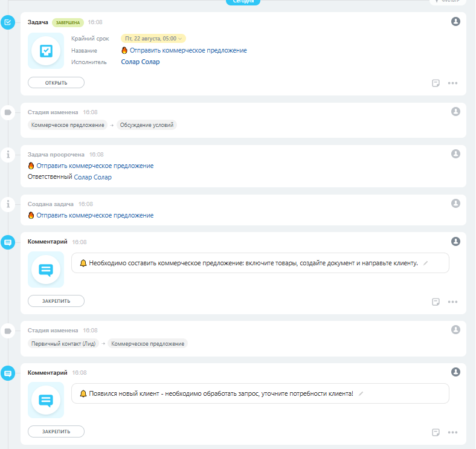Screen dimensions: 476x449
Task: Pin the commercial proposal comment with 'ЗАКРЕПИТЬ'
Action: pyautogui.click(x=56, y=300)
